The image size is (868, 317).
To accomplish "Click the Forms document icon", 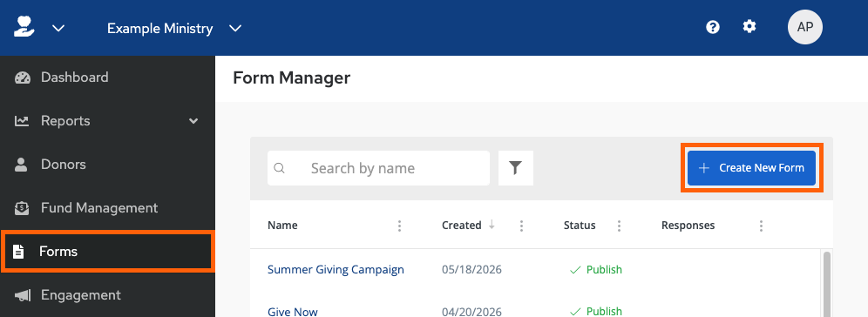I will [x=19, y=252].
